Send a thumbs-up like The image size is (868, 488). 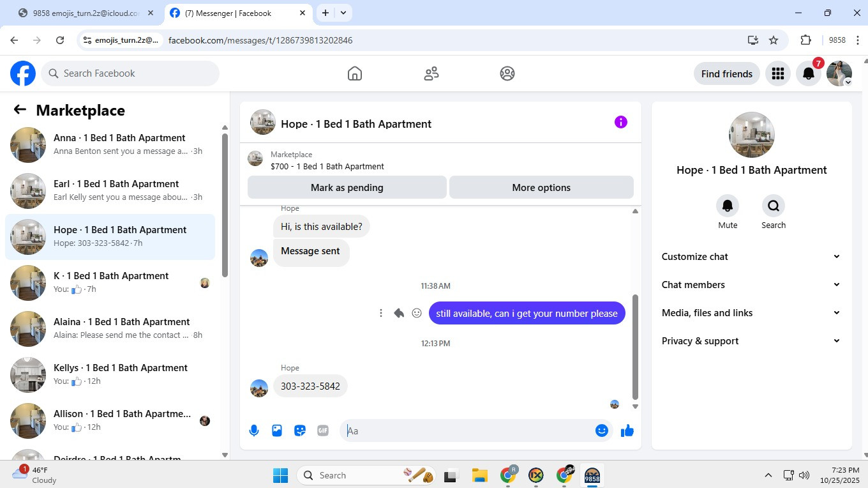627,431
